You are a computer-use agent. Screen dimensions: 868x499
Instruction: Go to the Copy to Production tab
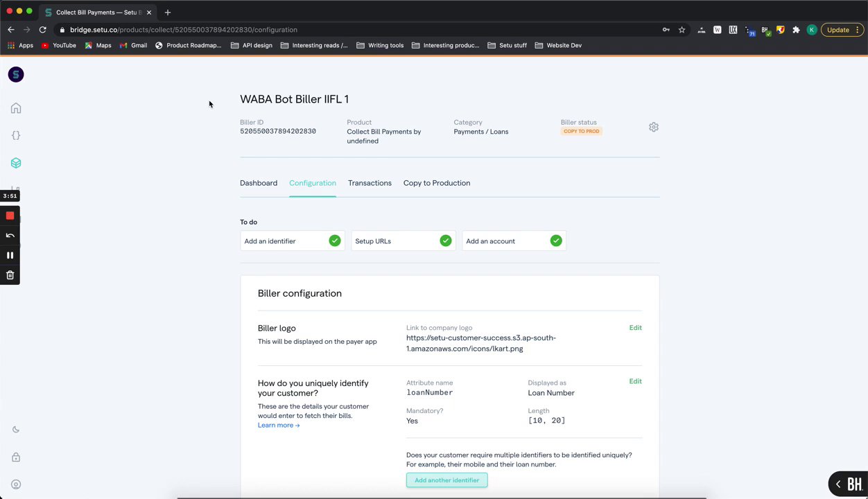point(437,183)
